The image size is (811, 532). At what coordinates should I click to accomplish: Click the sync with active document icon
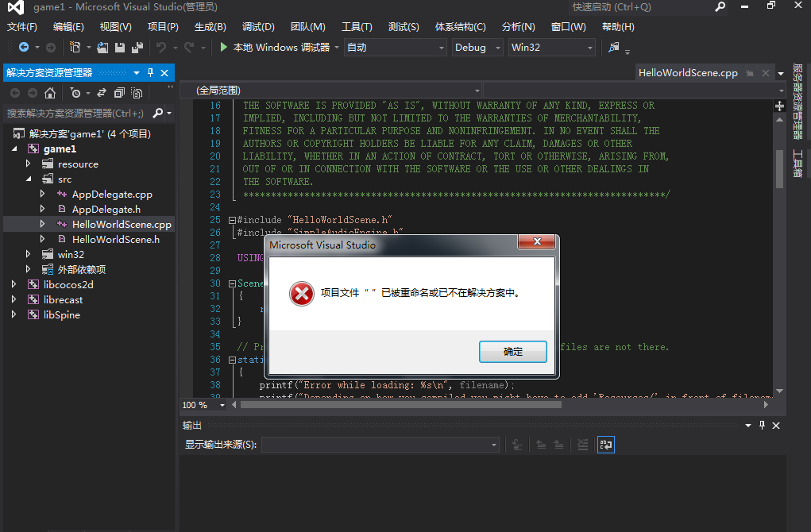102,93
